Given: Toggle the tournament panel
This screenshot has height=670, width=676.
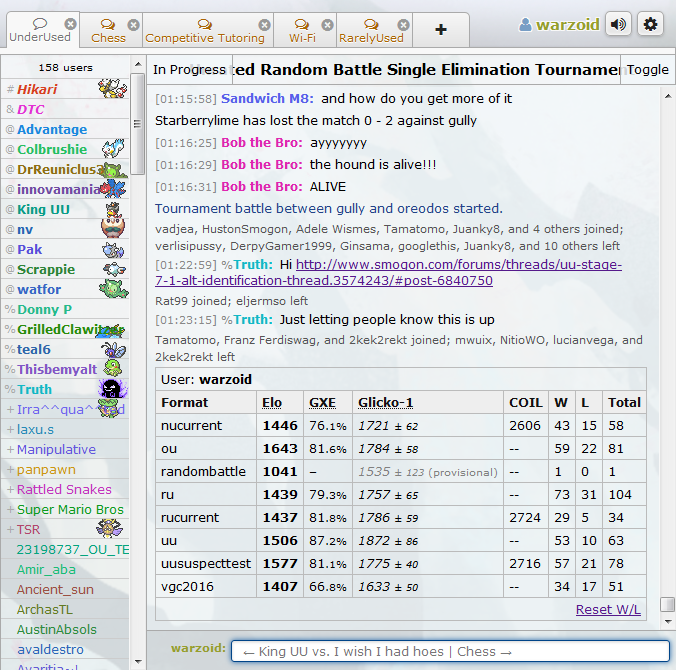Looking at the screenshot, I should [647, 70].
